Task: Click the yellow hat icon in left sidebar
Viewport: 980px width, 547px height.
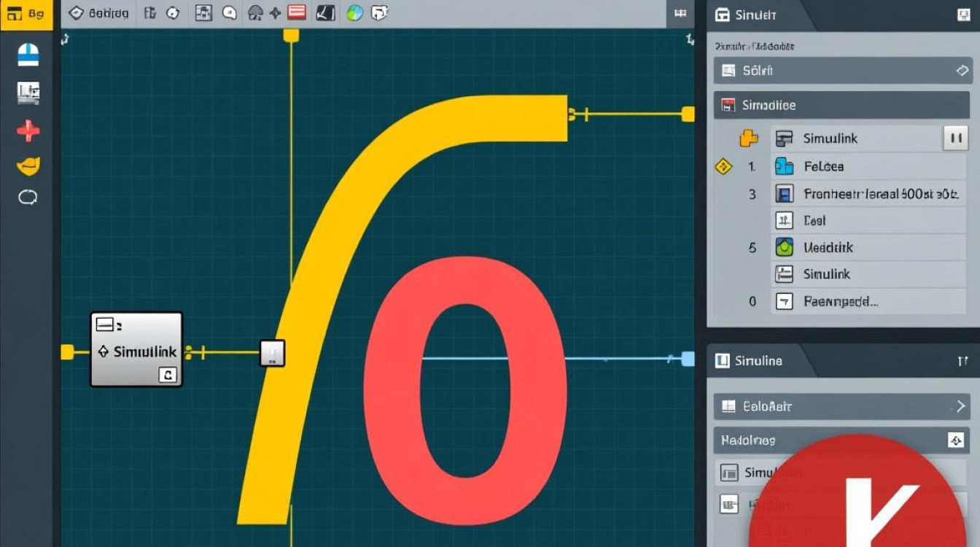Action: tap(28, 166)
